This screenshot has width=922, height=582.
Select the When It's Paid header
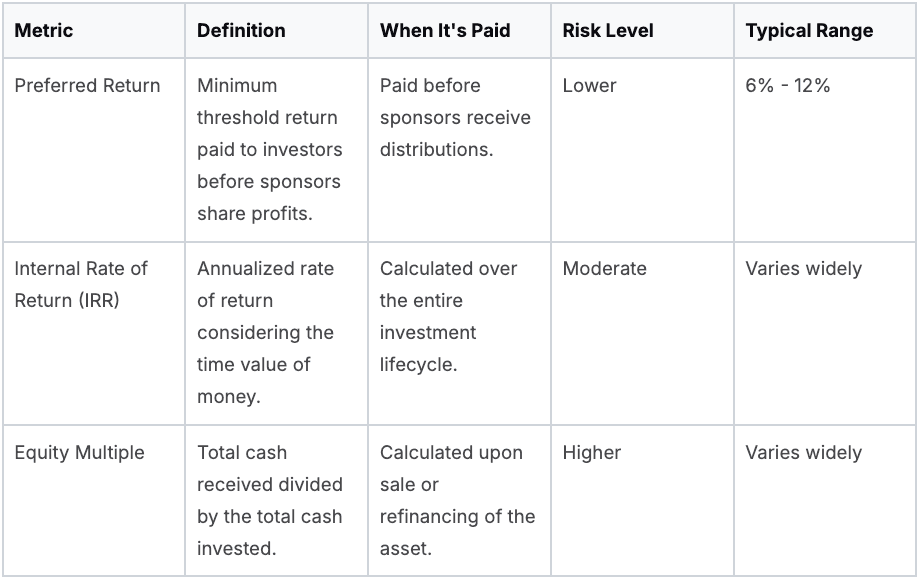pos(445,30)
